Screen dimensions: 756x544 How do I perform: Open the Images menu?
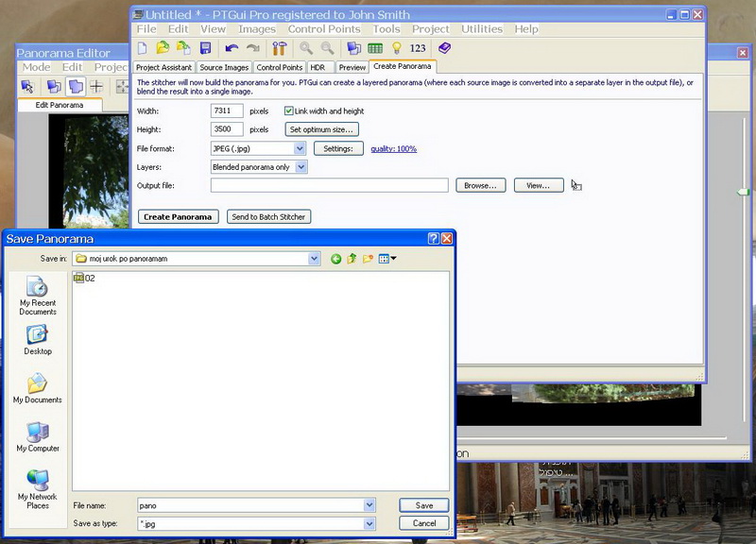(x=257, y=29)
